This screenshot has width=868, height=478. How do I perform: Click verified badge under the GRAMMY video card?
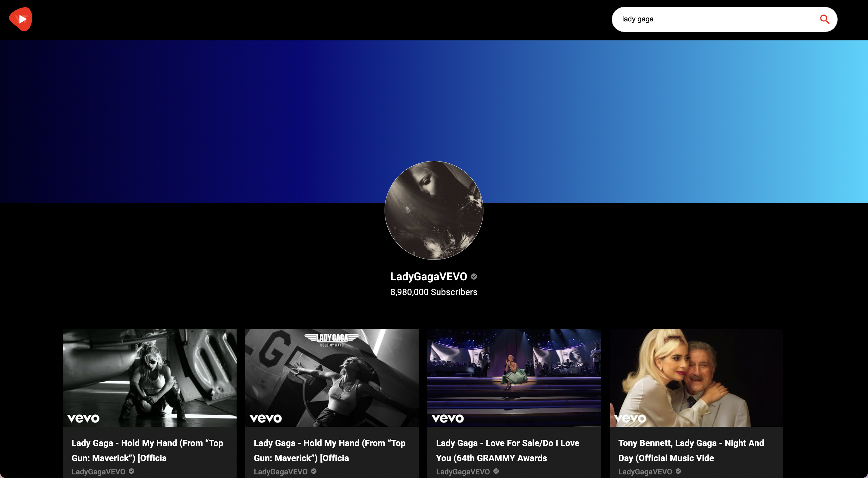(496, 471)
